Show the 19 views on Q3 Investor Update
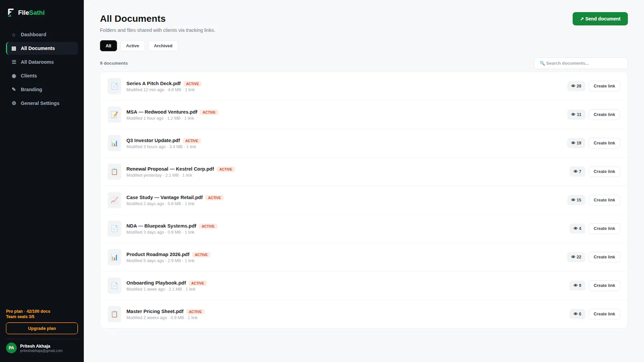 coord(576,143)
